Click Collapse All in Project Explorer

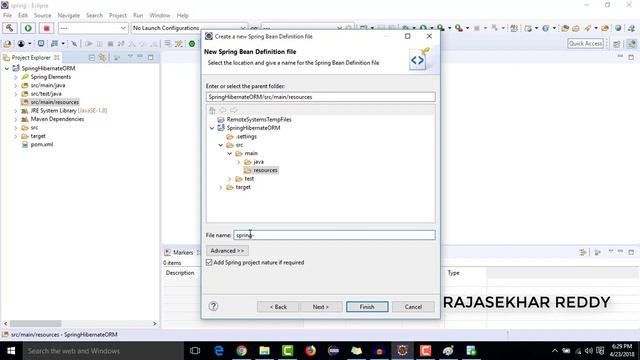[x=92, y=58]
